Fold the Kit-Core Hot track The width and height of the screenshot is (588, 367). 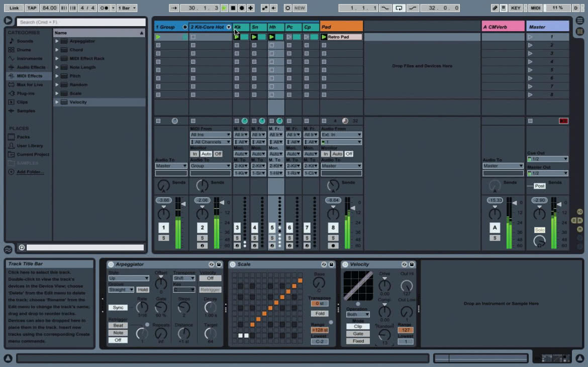pyautogui.click(x=229, y=27)
